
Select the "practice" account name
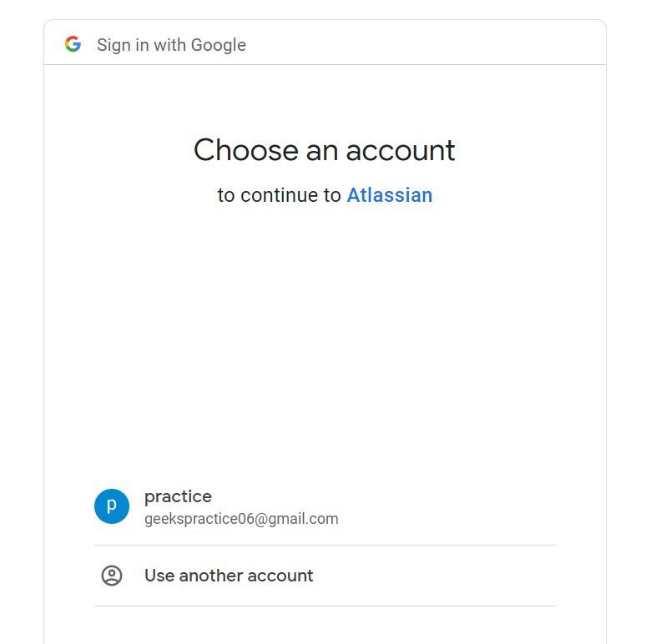(178, 496)
